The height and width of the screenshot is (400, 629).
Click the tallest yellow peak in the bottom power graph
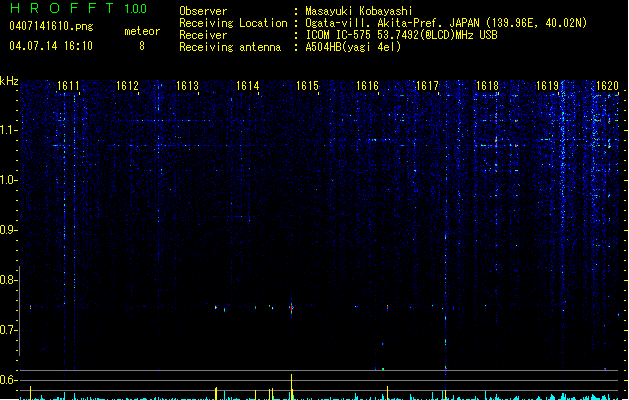click(292, 387)
